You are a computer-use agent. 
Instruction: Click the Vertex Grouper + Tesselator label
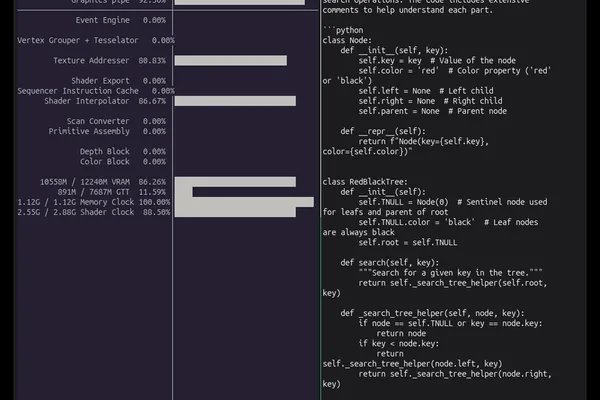[78, 40]
